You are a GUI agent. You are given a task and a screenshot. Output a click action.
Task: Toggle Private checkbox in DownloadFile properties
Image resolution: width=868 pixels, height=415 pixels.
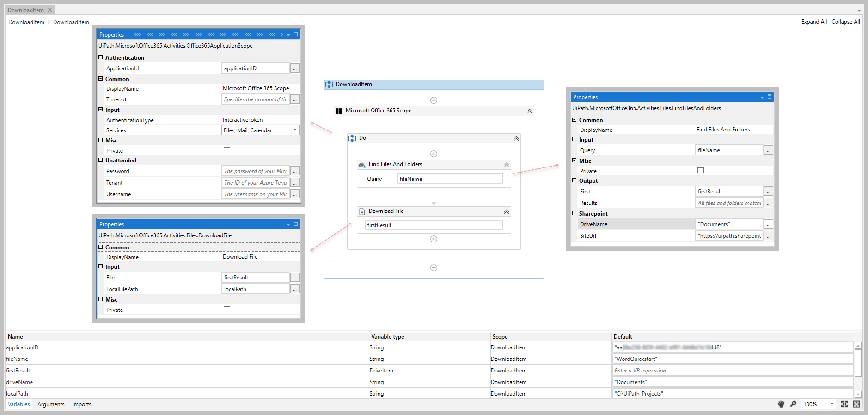227,310
